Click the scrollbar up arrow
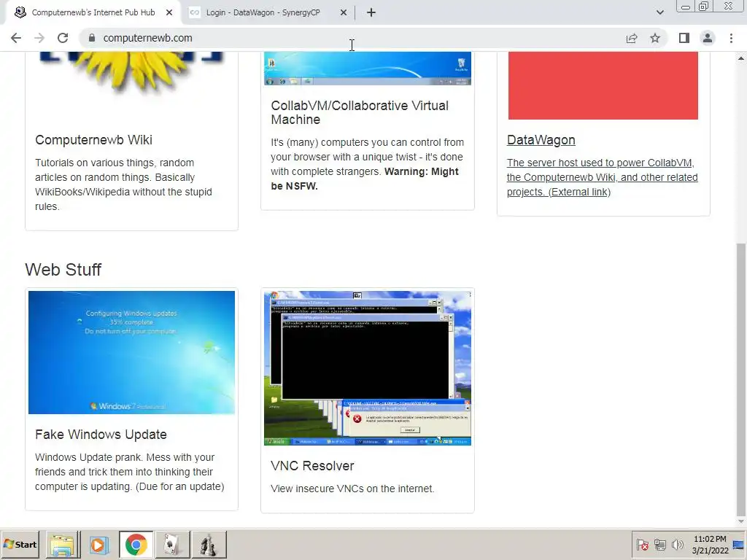 point(741,58)
